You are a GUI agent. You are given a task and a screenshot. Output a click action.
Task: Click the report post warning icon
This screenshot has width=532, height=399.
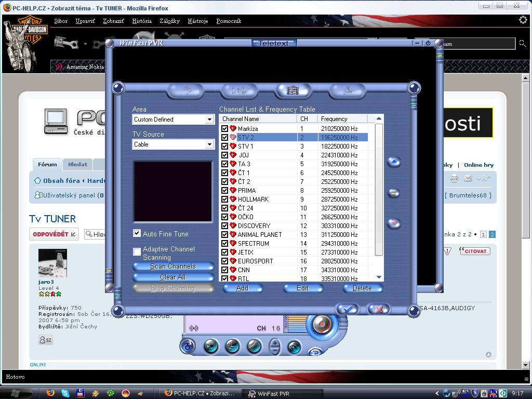click(447, 251)
